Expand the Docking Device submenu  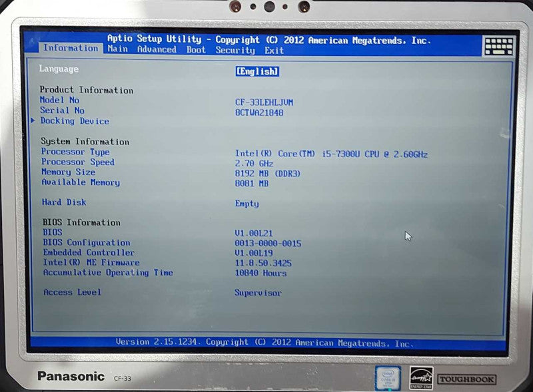click(75, 121)
